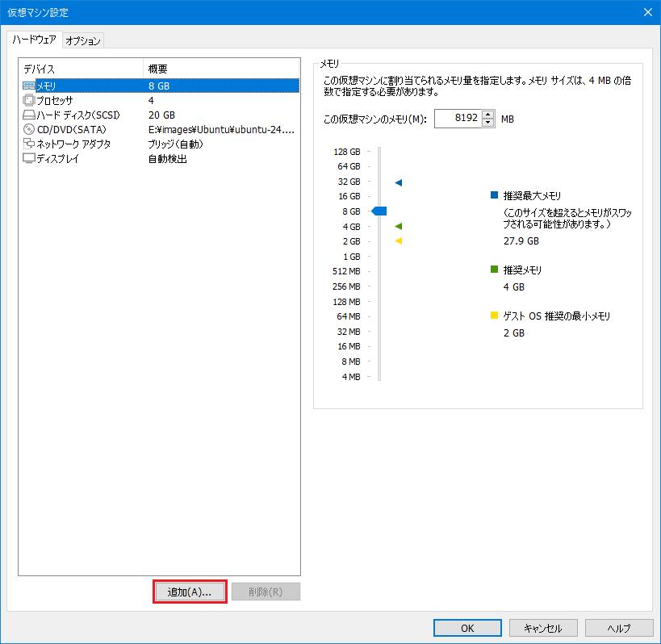Click the 自動検出 summary cell
Image resolution: width=661 pixels, height=644 pixels.
[167, 159]
